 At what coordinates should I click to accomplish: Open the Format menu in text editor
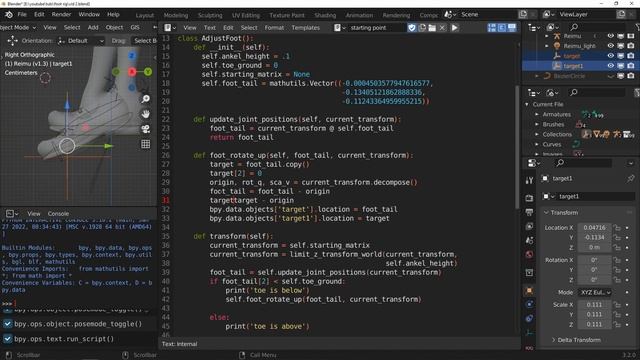pyautogui.click(x=274, y=28)
